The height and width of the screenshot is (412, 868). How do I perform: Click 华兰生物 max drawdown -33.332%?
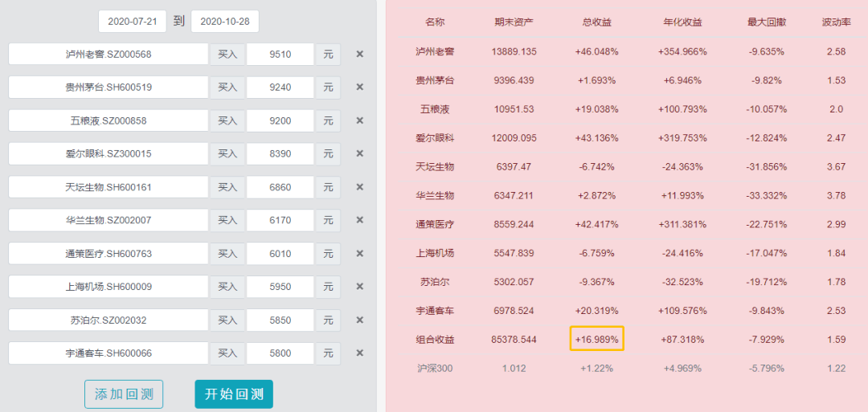click(767, 195)
